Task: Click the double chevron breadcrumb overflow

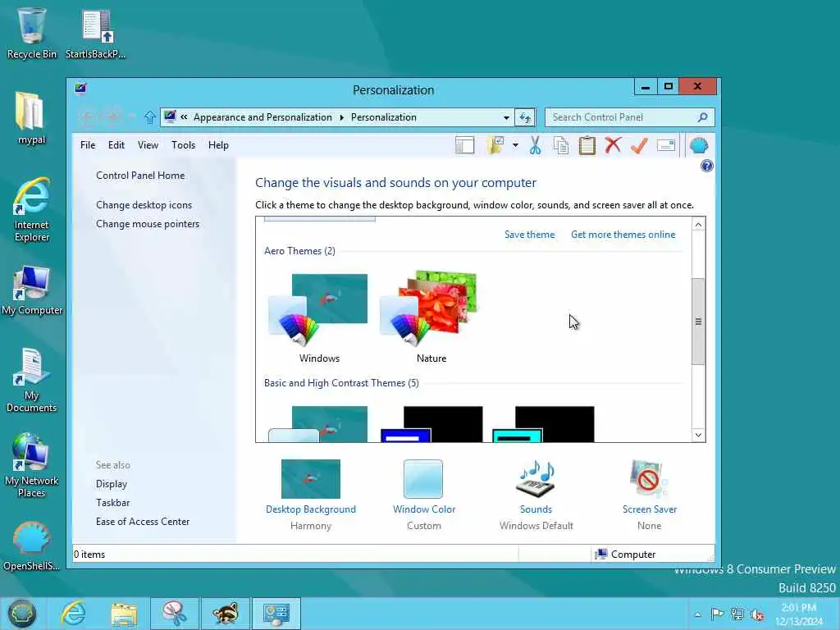Action: click(x=184, y=117)
